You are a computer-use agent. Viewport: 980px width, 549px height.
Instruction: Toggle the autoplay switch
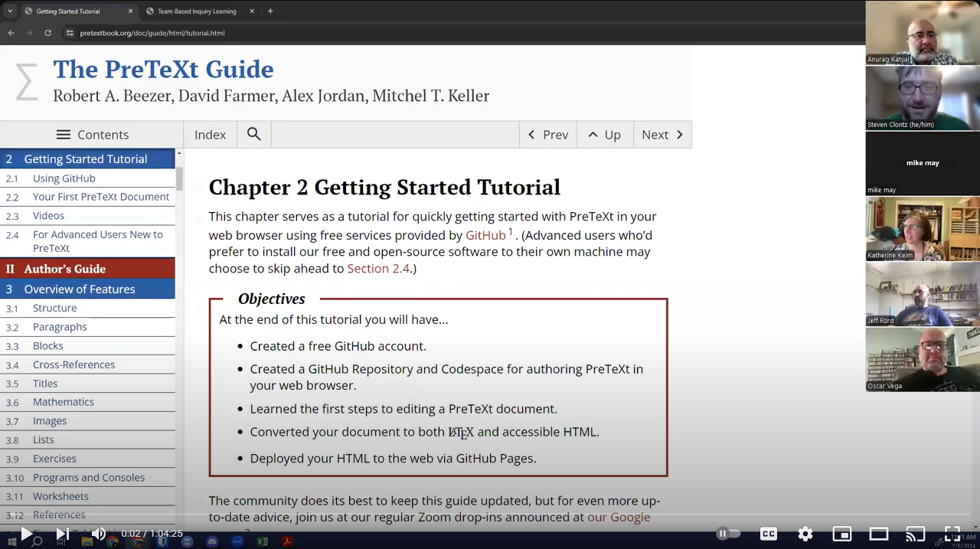coord(728,534)
